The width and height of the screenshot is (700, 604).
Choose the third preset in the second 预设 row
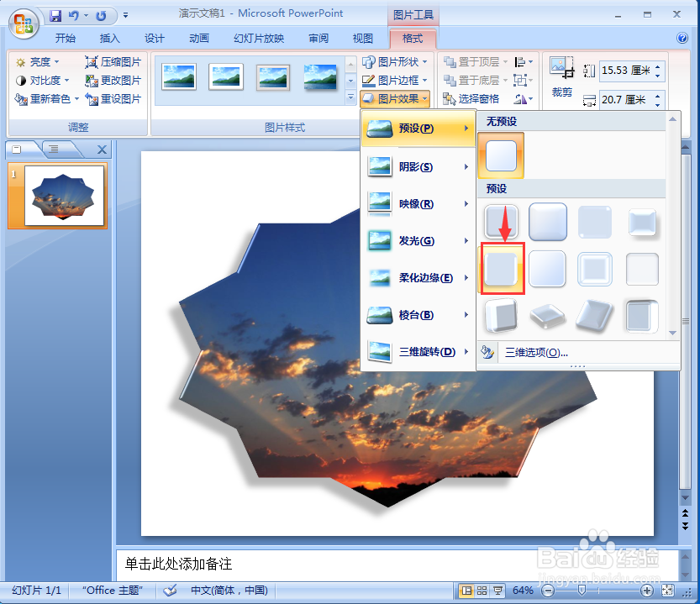pos(595,269)
